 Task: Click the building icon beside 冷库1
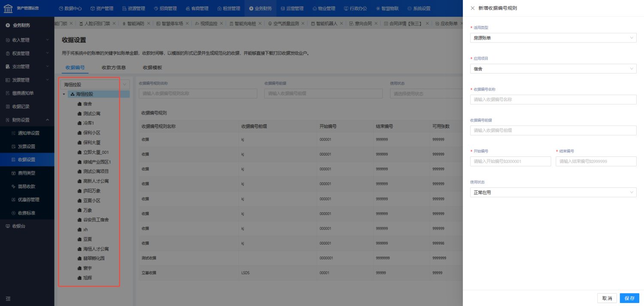point(79,123)
